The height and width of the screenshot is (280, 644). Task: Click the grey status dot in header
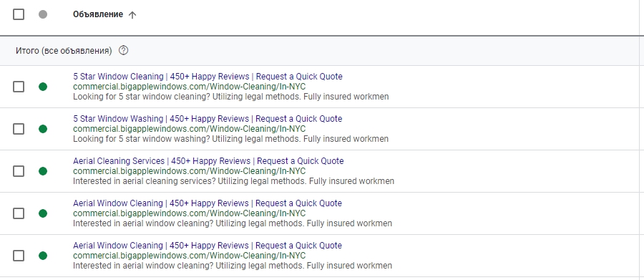43,14
